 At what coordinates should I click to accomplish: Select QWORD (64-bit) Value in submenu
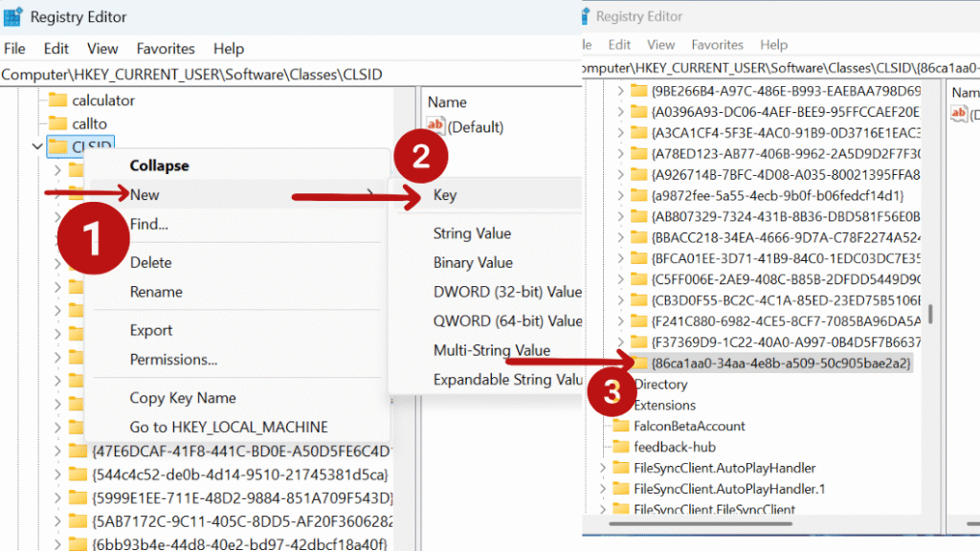486,321
